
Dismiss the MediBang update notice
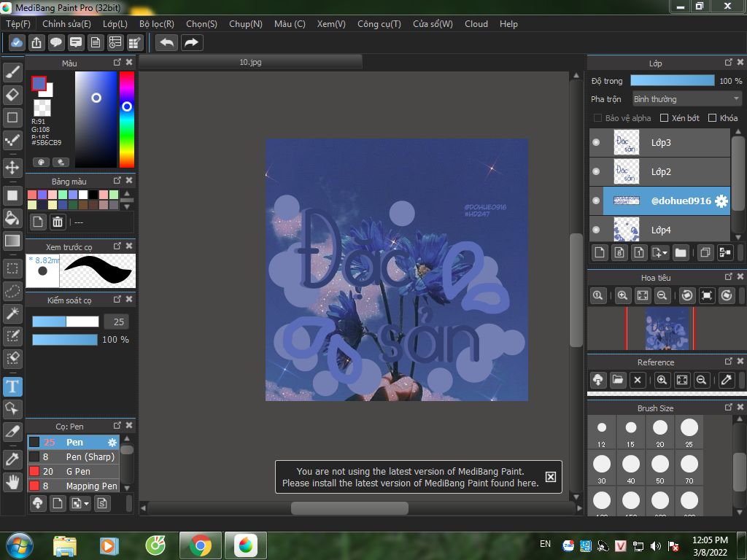pyautogui.click(x=550, y=477)
